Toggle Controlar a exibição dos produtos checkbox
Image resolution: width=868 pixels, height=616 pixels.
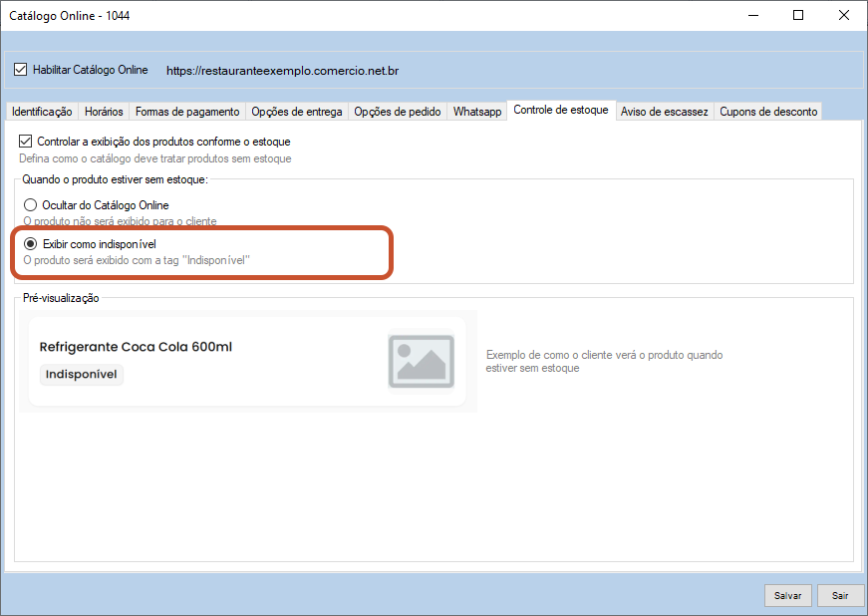tap(26, 142)
